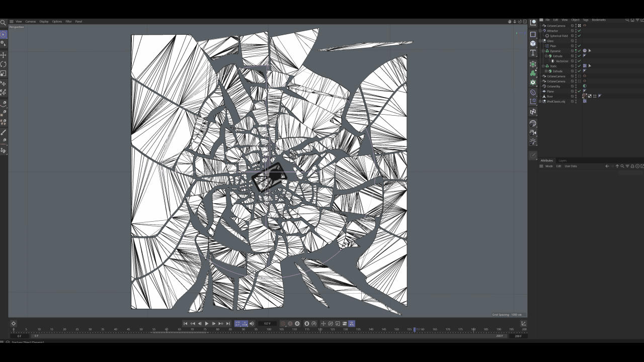Click the OctaneSky environment tag icon

(x=585, y=86)
